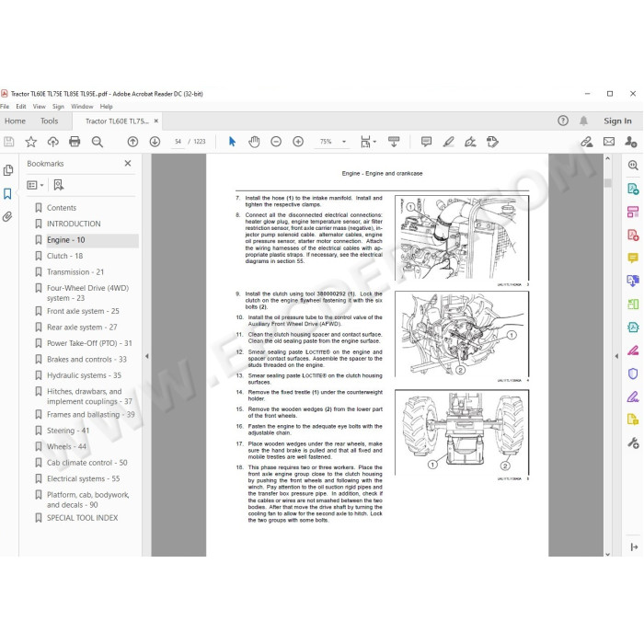The width and height of the screenshot is (644, 644).
Task: Open Create PDF tool in right pane
Action: pyautogui.click(x=633, y=235)
